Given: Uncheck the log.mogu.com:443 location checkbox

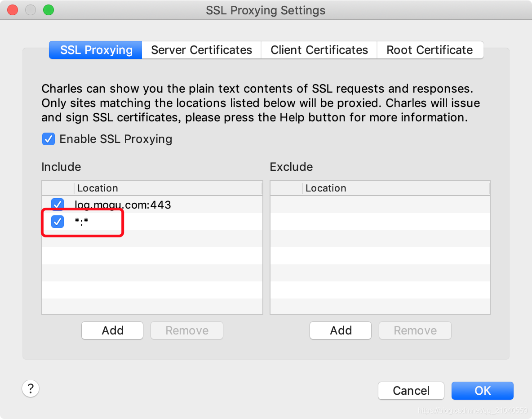Looking at the screenshot, I should point(58,205).
